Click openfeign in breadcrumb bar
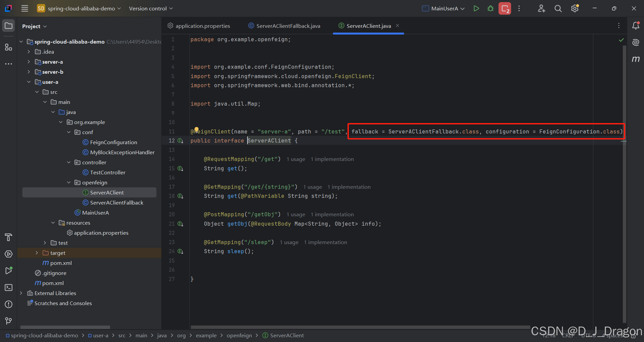Image resolution: width=644 pixels, height=342 pixels. (x=239, y=336)
